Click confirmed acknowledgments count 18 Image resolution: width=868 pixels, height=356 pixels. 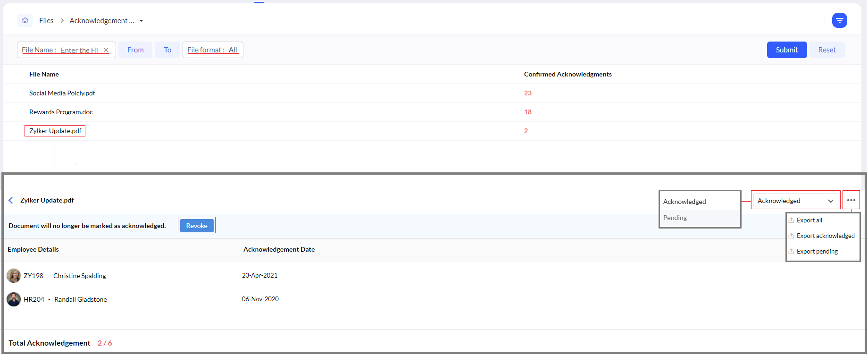point(527,112)
